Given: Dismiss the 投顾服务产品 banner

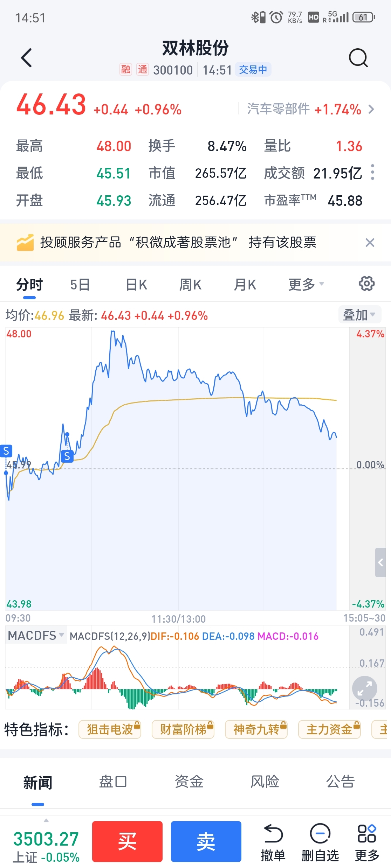Looking at the screenshot, I should pyautogui.click(x=370, y=243).
